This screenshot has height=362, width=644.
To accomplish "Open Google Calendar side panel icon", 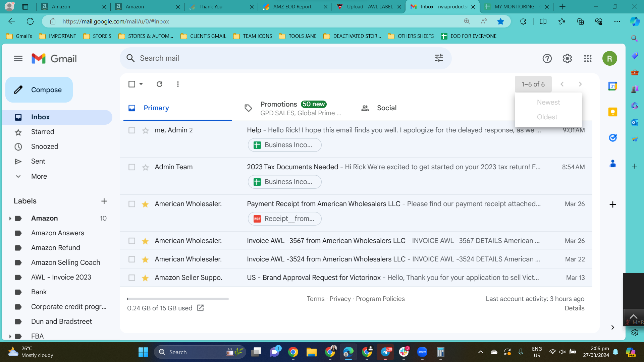I will click(613, 86).
